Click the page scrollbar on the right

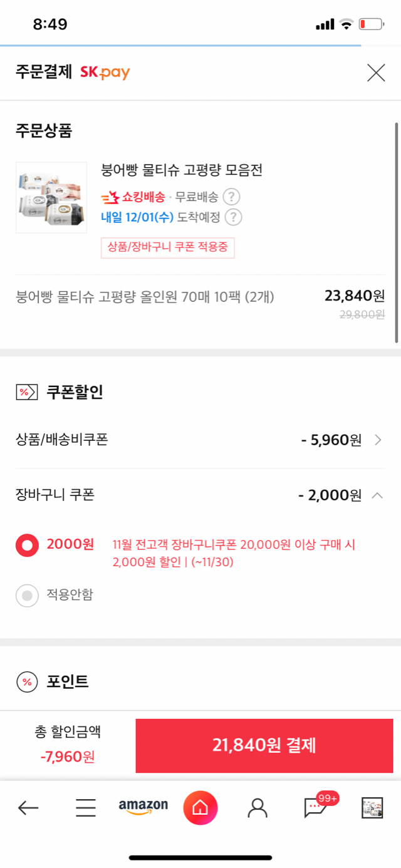click(397, 232)
